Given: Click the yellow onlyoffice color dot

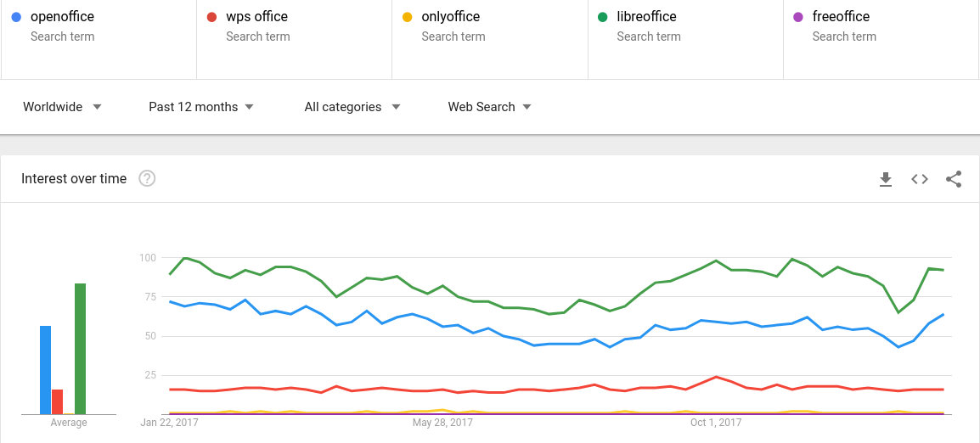Looking at the screenshot, I should click(407, 17).
